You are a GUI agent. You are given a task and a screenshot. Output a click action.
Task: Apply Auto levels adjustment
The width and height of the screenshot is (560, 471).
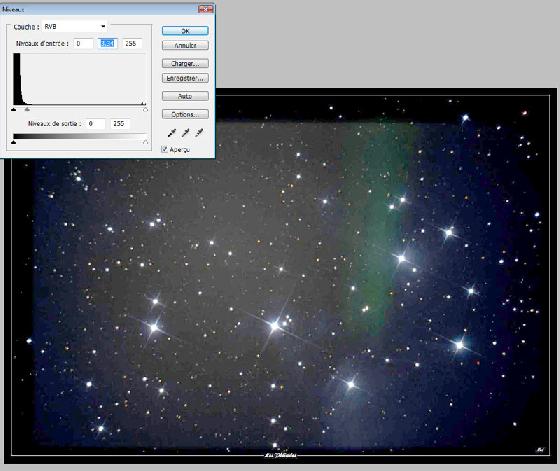point(185,96)
